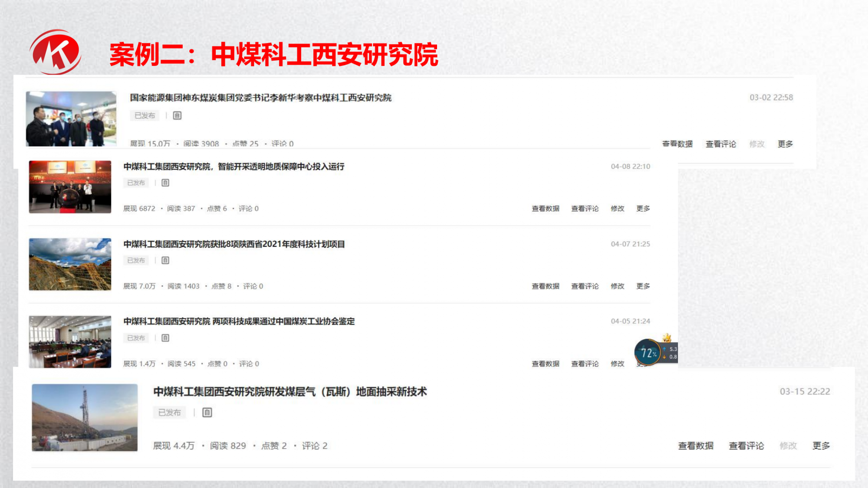This screenshot has width=868, height=488.
Task: Click 已发布 tag on the 03-15 article
Action: click(169, 413)
